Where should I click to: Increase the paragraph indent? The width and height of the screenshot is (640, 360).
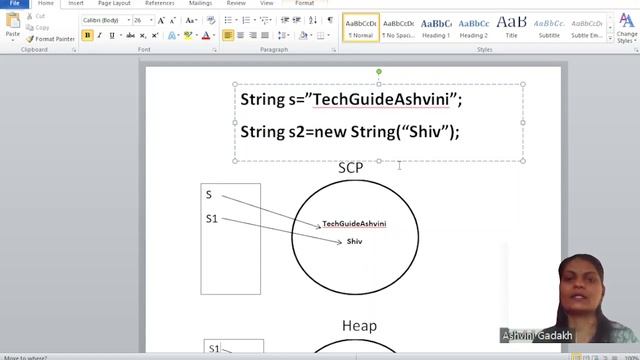click(x=297, y=20)
